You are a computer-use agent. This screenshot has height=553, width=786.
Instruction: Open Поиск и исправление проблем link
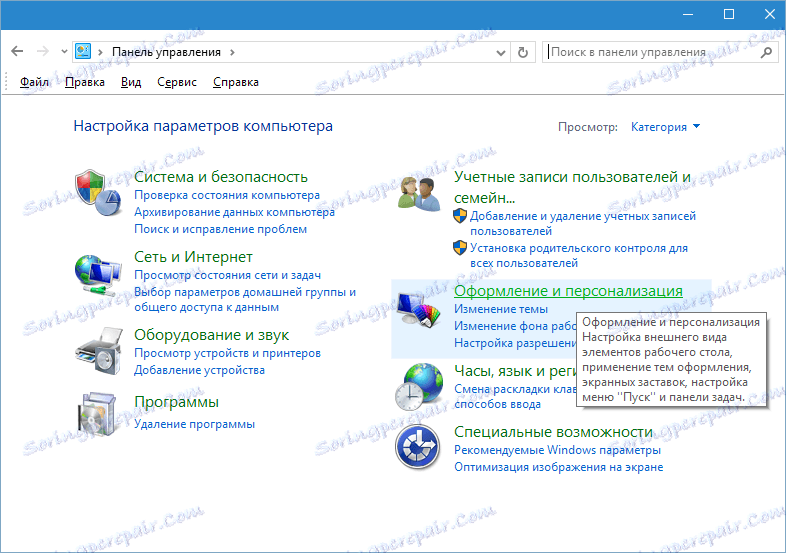pyautogui.click(x=221, y=229)
